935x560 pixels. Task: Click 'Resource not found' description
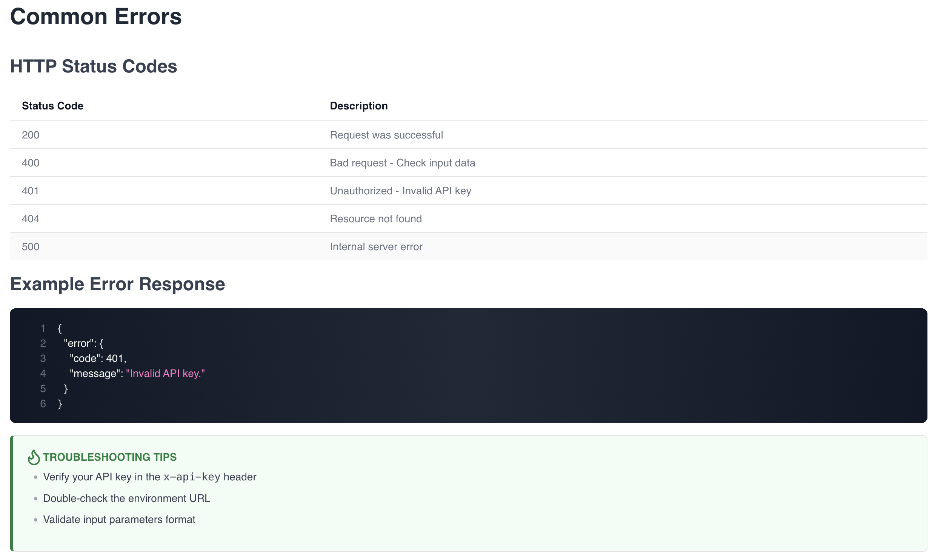[376, 219]
